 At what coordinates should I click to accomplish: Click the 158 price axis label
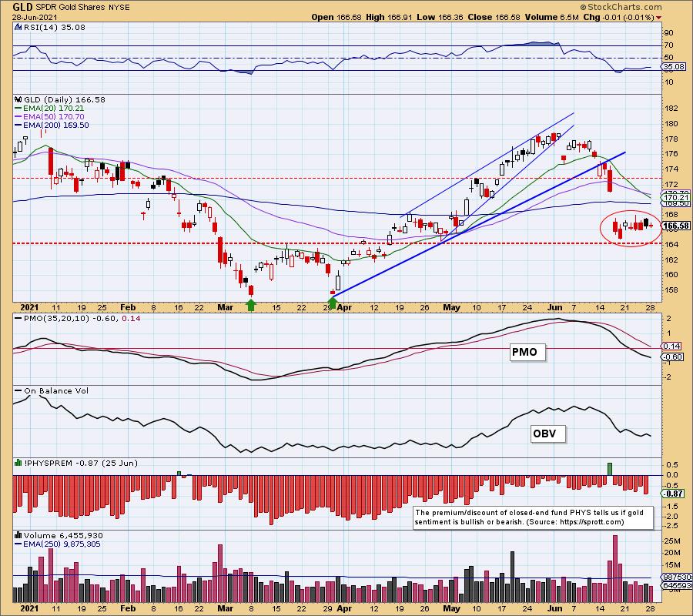[x=671, y=290]
